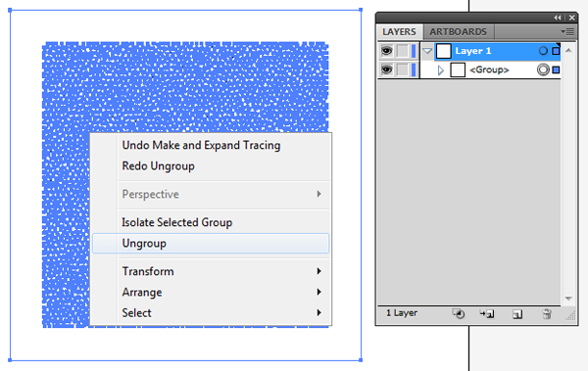Click top-right selection bounding handle
This screenshot has width=588, height=371.
coord(361,10)
